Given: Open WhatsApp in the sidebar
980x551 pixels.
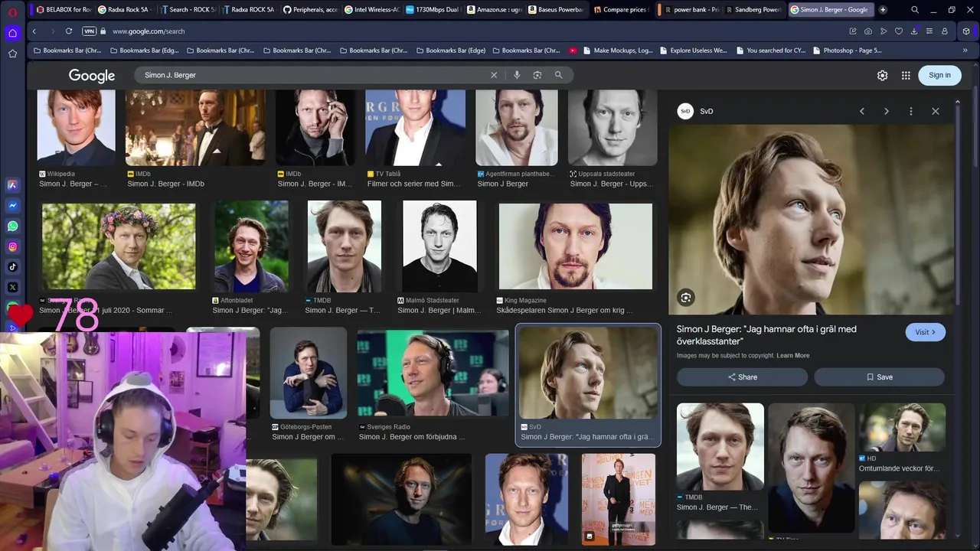Looking at the screenshot, I should point(12,227).
